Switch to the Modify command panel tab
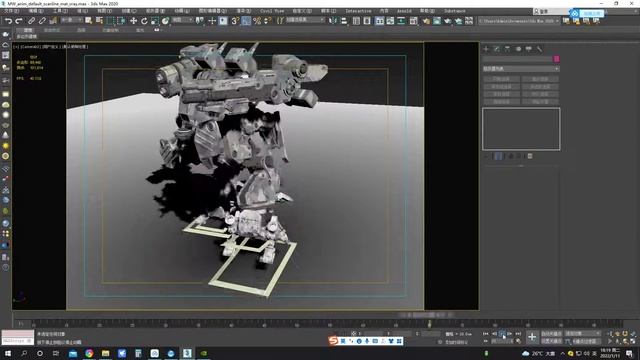 [496, 49]
